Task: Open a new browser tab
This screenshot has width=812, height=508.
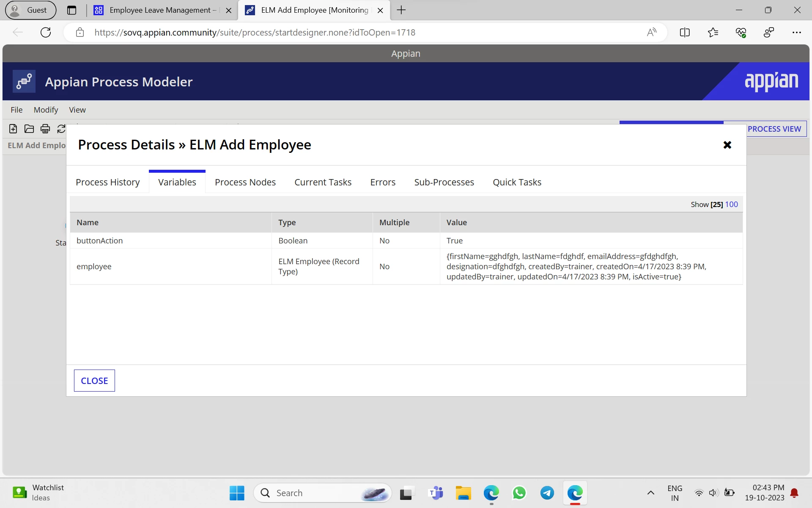Action: (x=401, y=10)
